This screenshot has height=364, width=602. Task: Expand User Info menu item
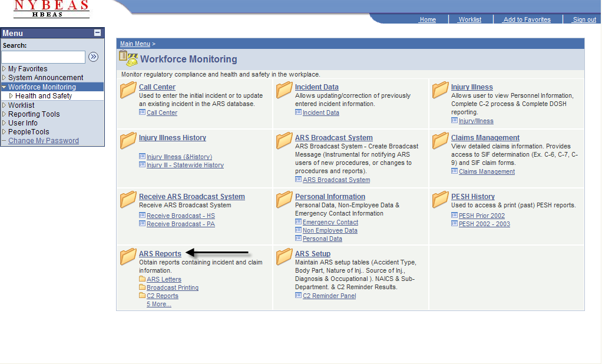[4, 123]
